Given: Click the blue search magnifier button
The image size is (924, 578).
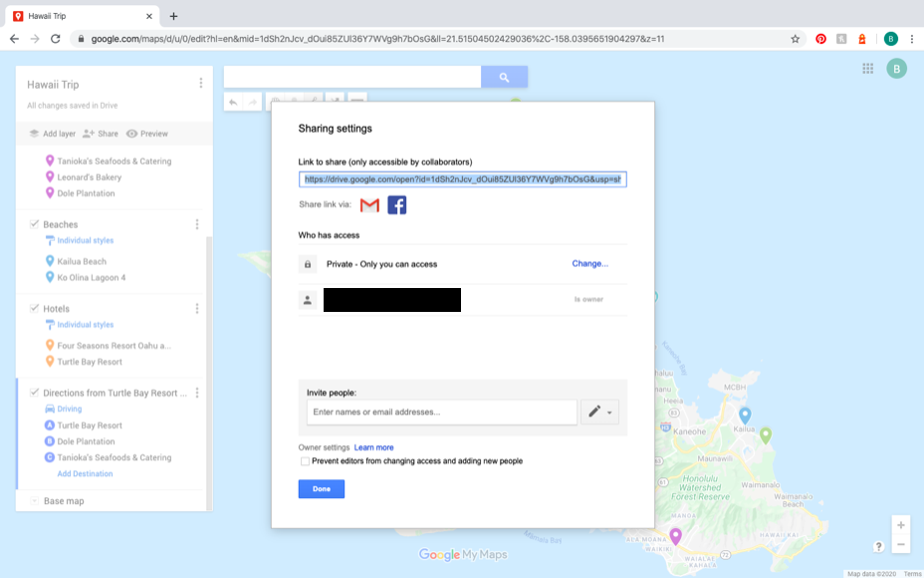Looking at the screenshot, I should click(504, 77).
